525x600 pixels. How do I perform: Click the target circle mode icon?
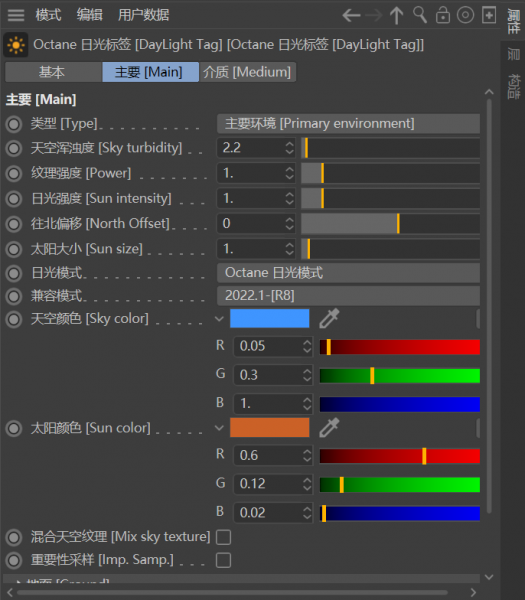465,15
